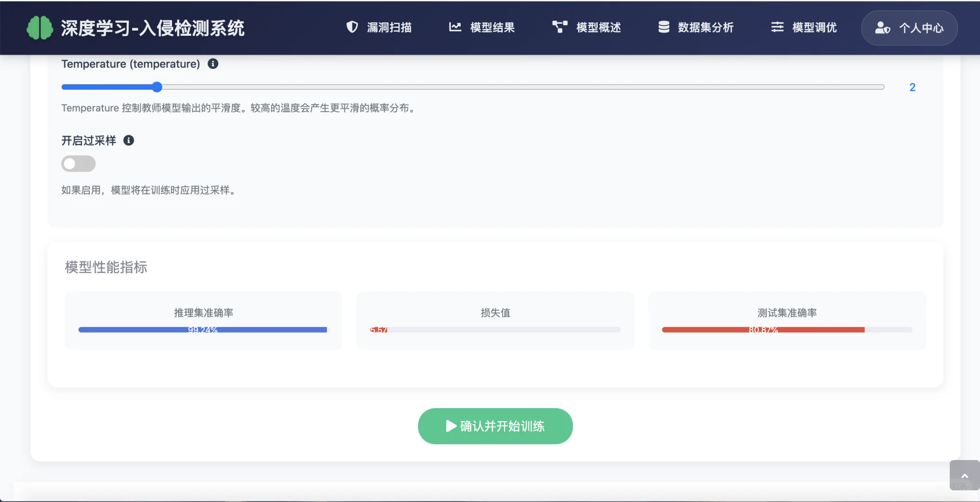Click the model tuning sliders icon

776,27
